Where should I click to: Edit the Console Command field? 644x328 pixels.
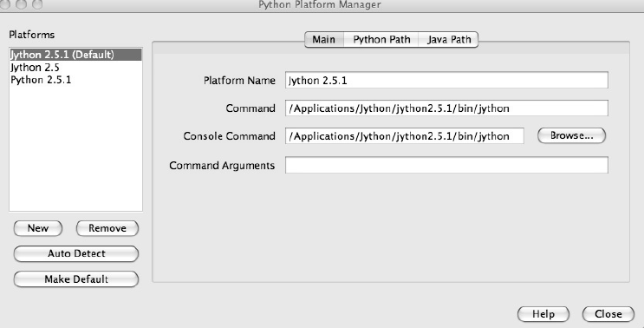[x=405, y=136]
